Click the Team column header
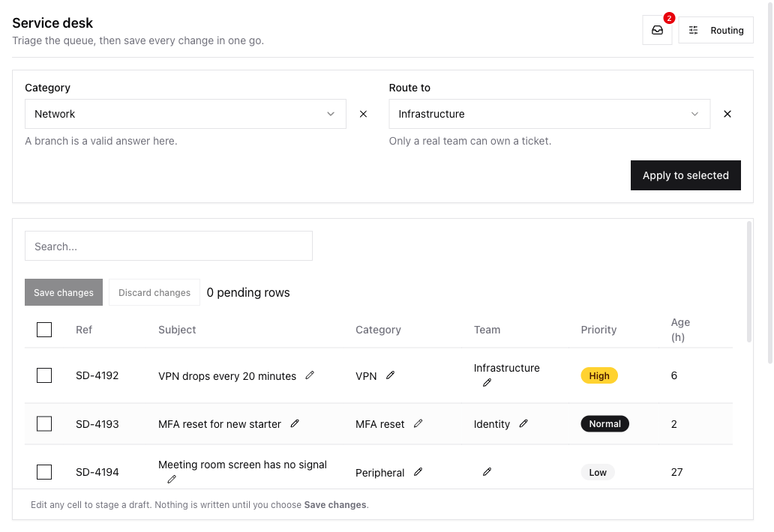774x532 pixels. click(487, 330)
